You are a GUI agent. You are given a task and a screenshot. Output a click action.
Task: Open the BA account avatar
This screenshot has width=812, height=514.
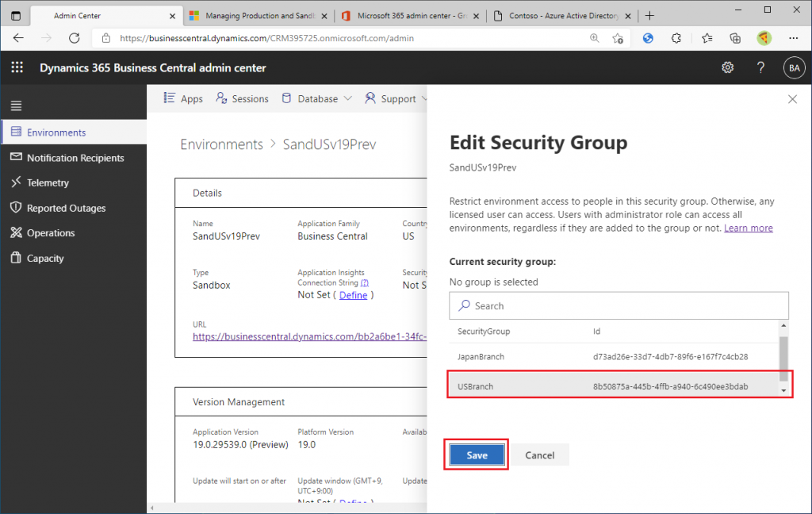pos(794,68)
